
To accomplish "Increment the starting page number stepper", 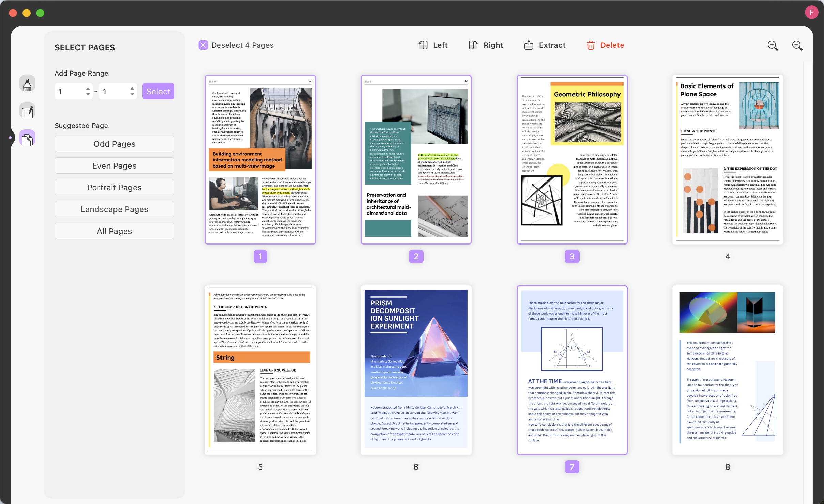I will click(x=87, y=89).
